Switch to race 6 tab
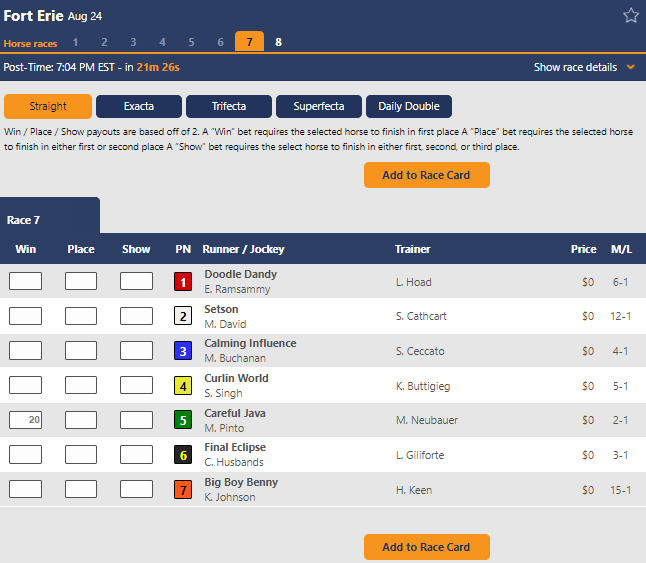646x563 pixels. point(220,42)
